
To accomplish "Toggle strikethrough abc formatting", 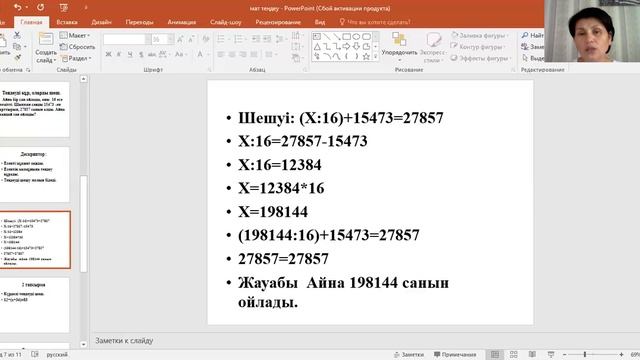I will (152, 54).
